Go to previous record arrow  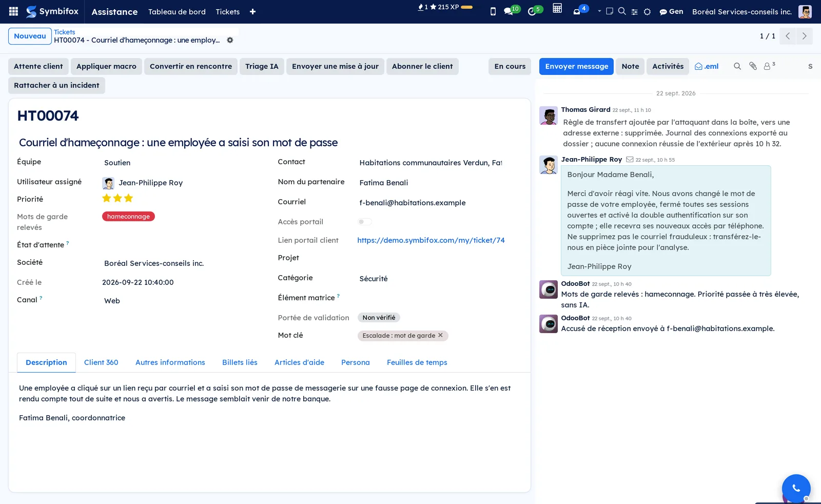coord(788,36)
